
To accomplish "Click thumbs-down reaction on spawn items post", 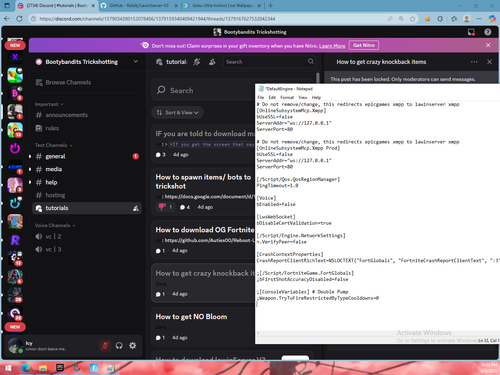I will click(166, 207).
